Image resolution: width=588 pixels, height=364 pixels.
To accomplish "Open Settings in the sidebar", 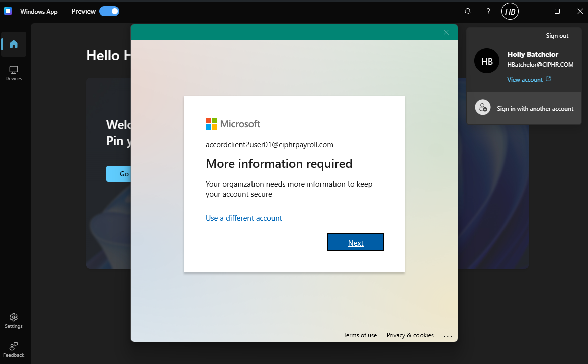I will 14,321.
